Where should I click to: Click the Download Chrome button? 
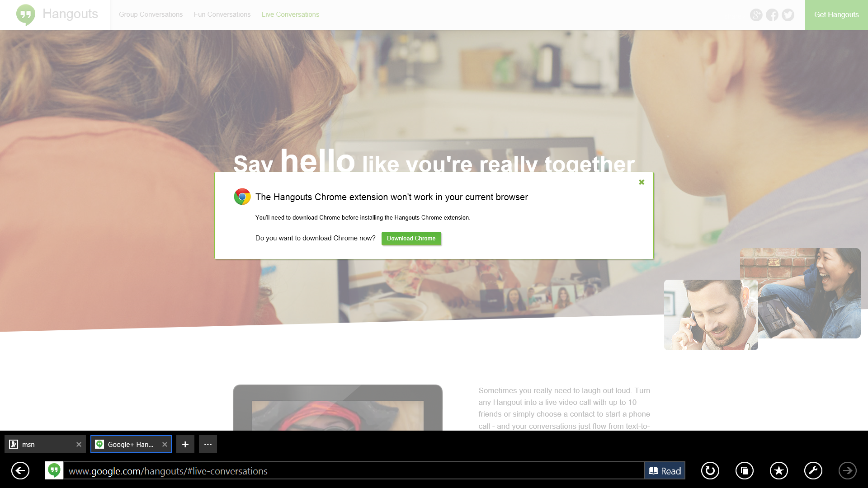click(411, 238)
